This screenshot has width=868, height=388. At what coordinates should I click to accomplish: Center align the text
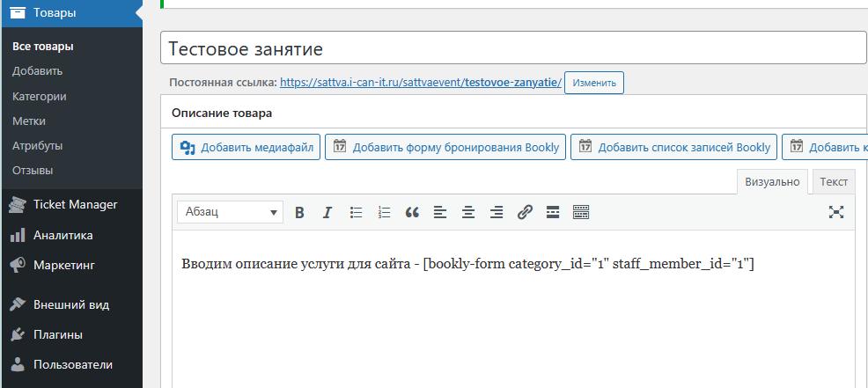(x=468, y=212)
